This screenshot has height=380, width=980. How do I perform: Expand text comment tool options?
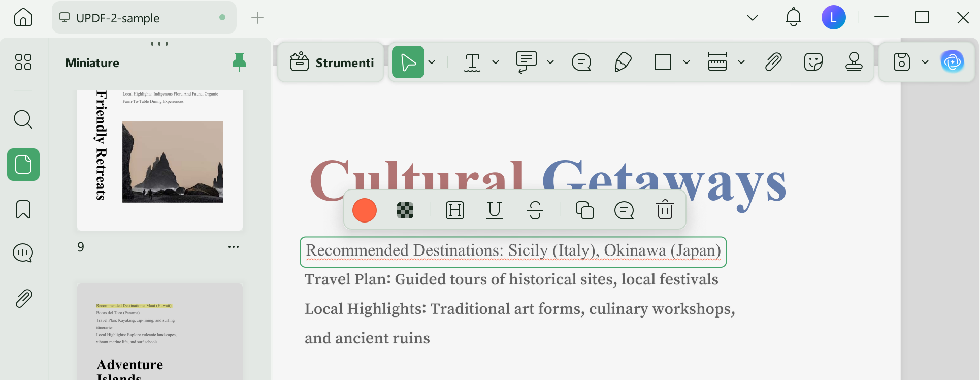[x=550, y=62]
